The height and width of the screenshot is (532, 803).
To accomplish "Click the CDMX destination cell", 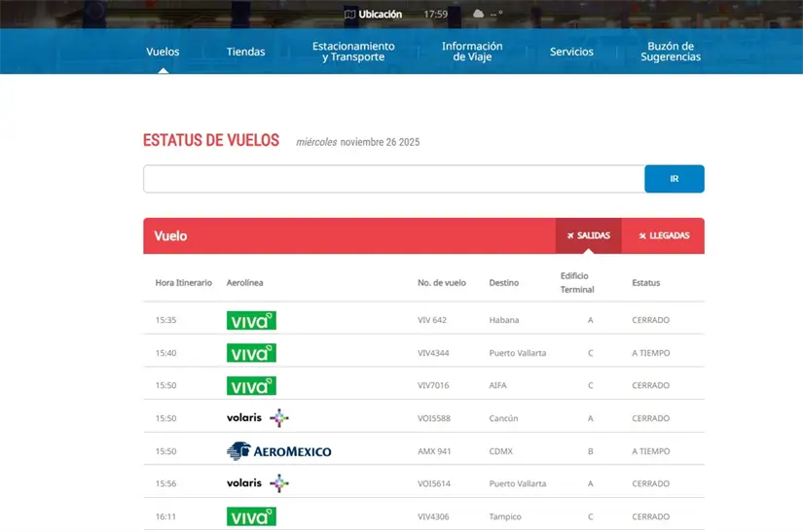I will (x=501, y=451).
